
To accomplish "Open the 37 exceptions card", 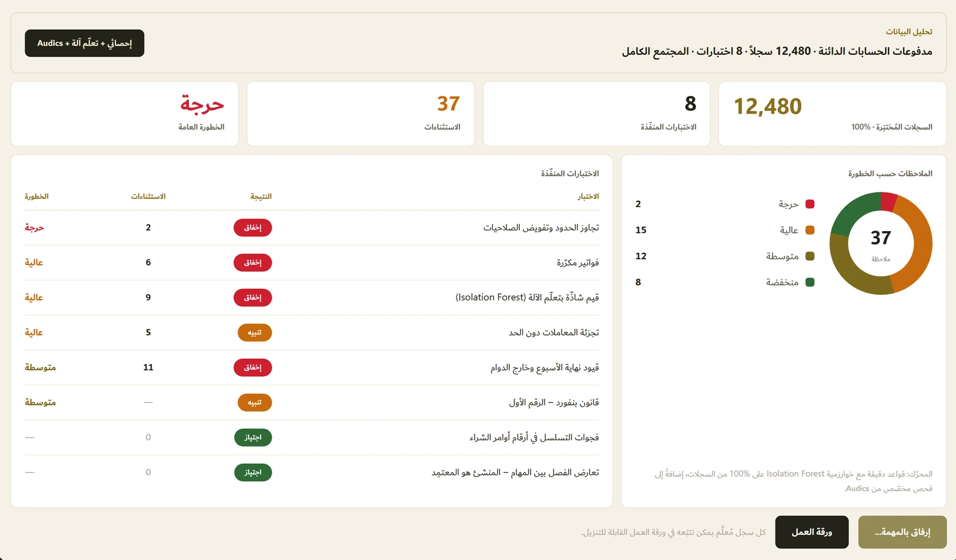I will point(361,114).
